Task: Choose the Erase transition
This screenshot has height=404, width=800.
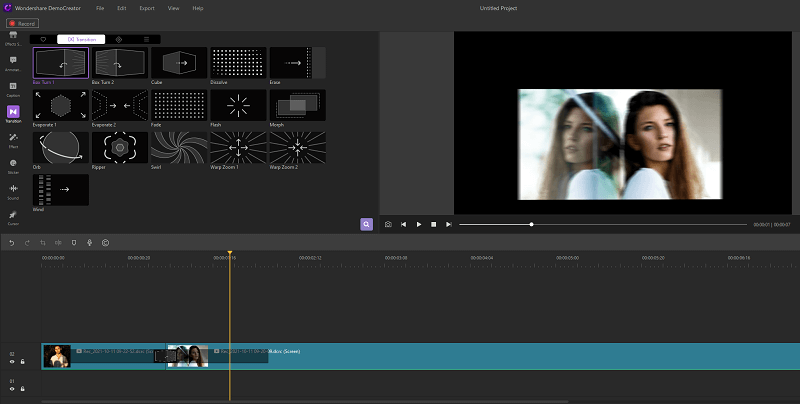Action: [x=297, y=63]
